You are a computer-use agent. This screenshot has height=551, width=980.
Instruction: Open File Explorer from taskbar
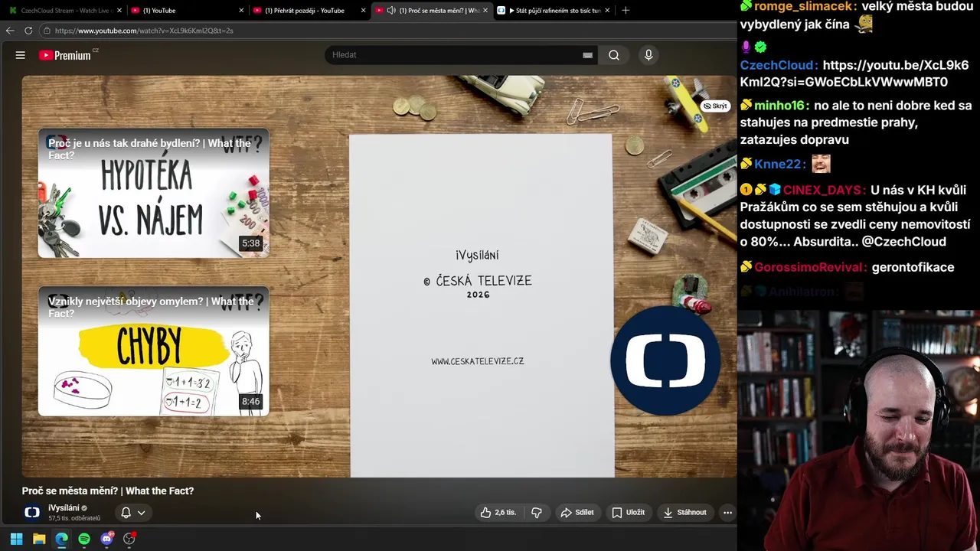39,539
